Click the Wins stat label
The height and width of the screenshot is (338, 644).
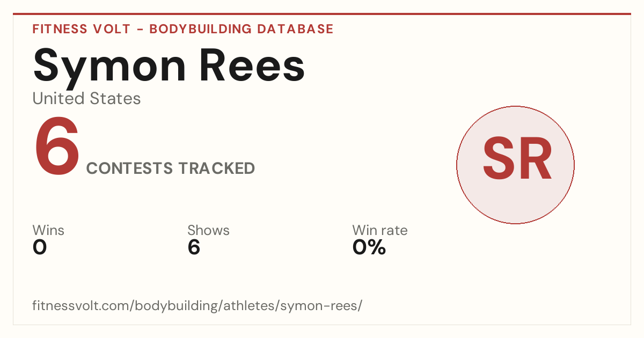tap(48, 230)
